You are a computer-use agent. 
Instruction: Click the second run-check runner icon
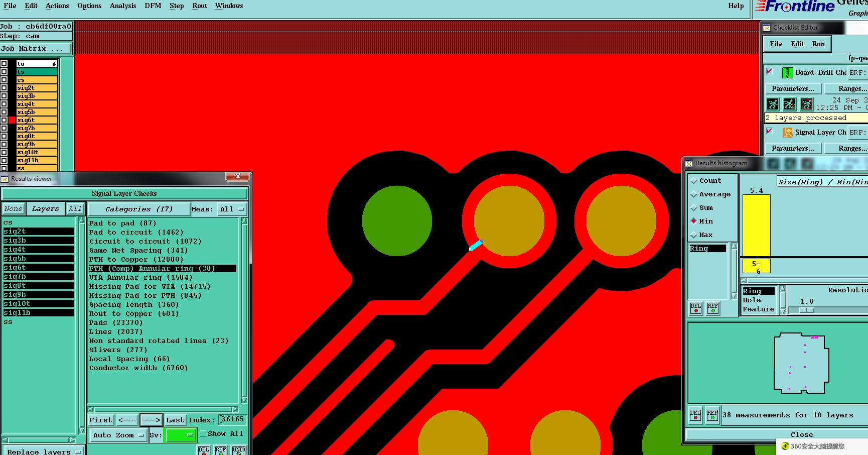(790, 104)
